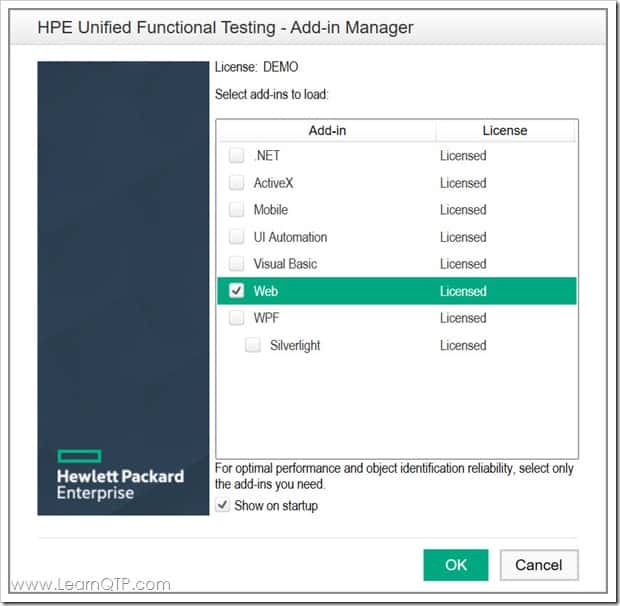Check the ActiveX add-in box
The width and height of the screenshot is (620, 606).
coord(236,183)
